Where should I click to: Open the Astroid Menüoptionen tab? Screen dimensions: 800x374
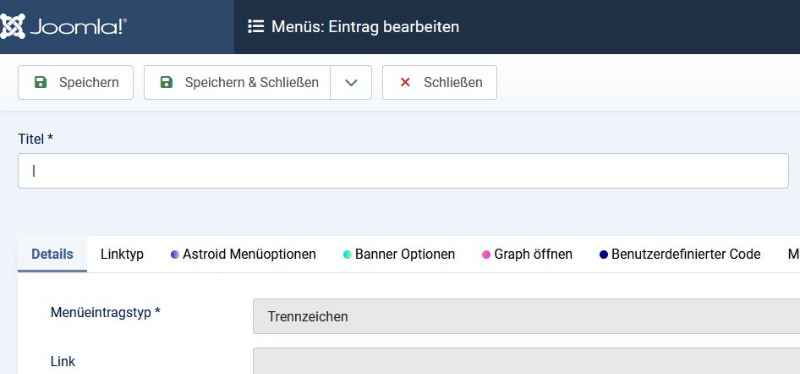click(x=243, y=254)
